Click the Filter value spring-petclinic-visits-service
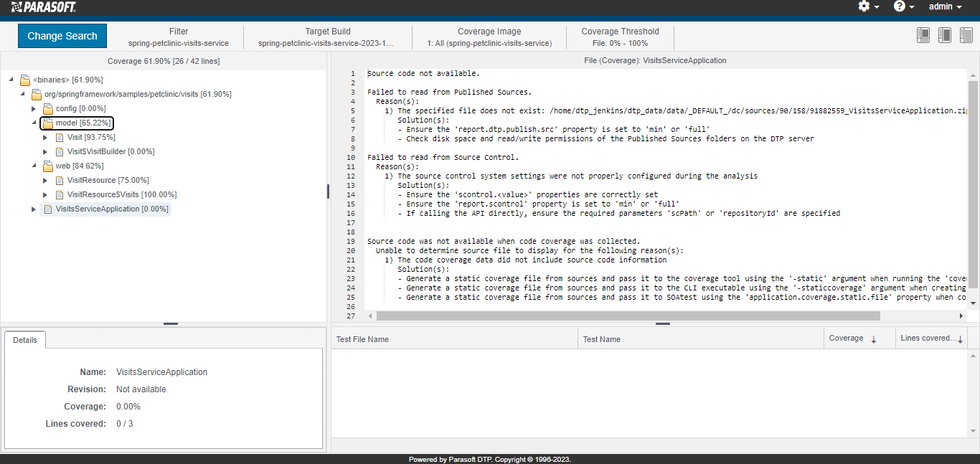 (179, 43)
